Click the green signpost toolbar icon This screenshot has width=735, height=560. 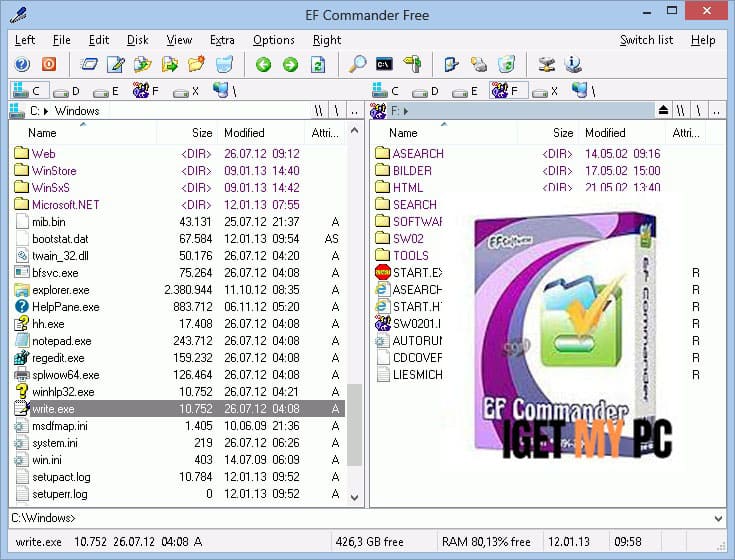click(412, 64)
